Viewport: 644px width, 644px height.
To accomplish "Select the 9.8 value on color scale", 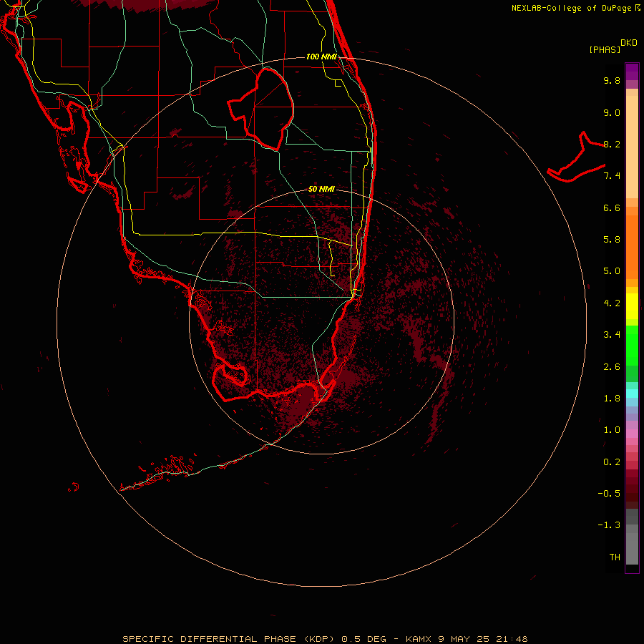I will (x=612, y=80).
